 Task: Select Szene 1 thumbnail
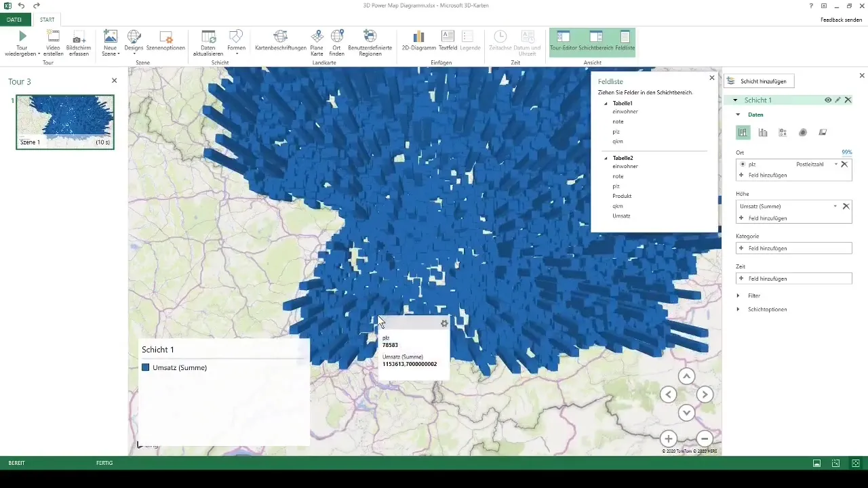(x=65, y=121)
